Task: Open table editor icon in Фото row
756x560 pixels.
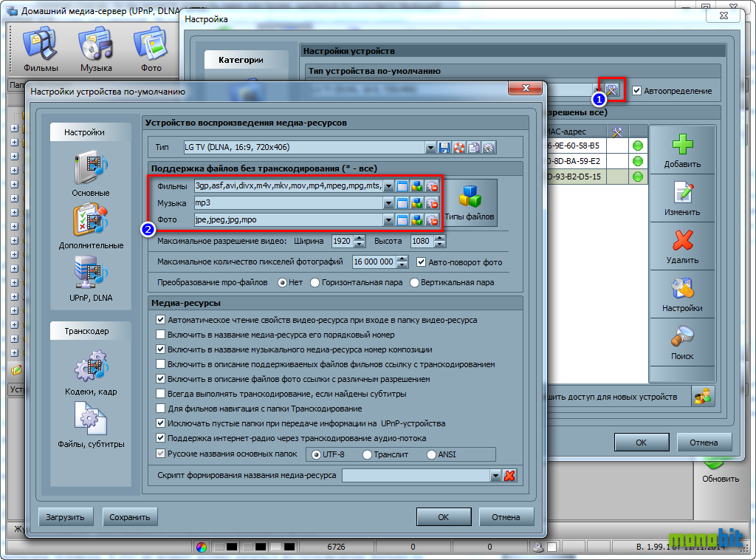Action: 402,220
